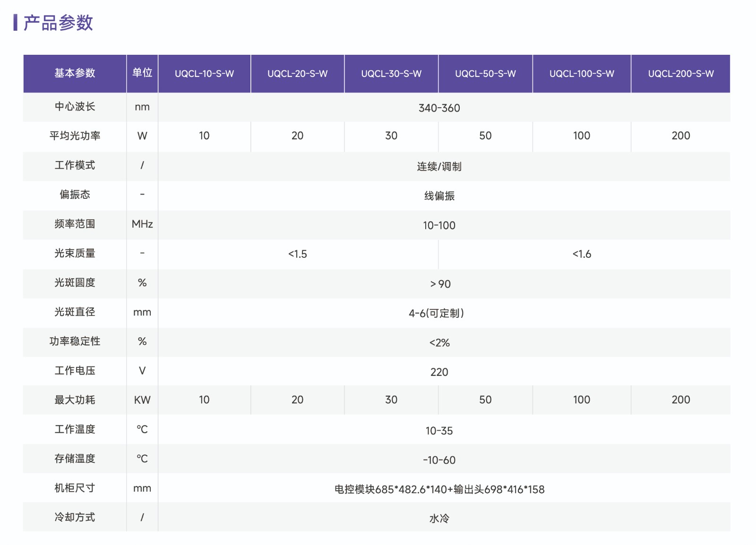Select the 线偏振 polarization value
Viewport: 756px width, 545px height.
coord(439,196)
